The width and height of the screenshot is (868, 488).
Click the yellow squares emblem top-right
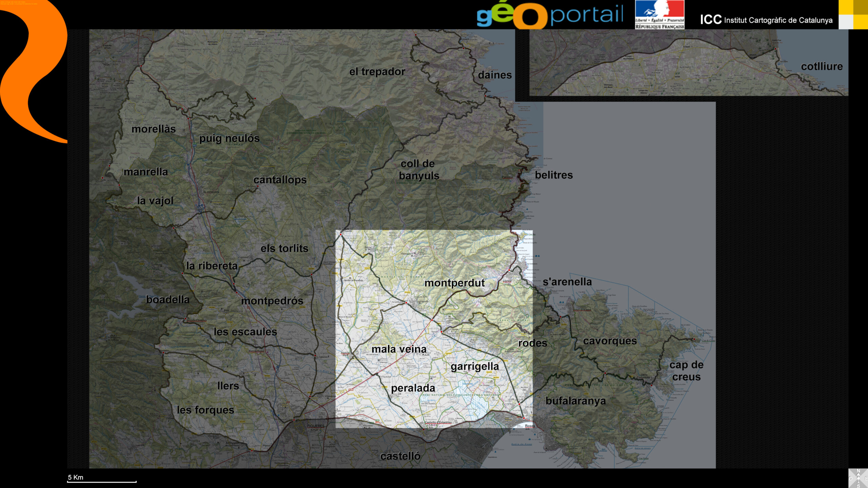(853, 15)
